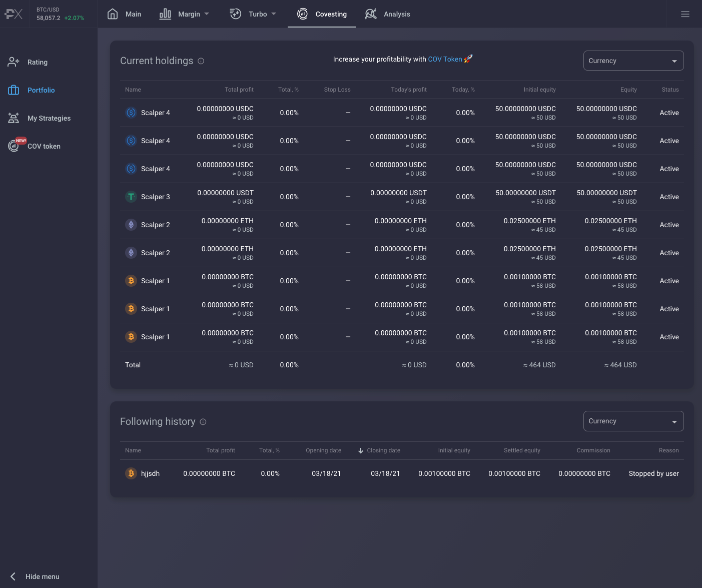Click the COV token sidebar icon
The height and width of the screenshot is (588, 702).
tap(14, 146)
